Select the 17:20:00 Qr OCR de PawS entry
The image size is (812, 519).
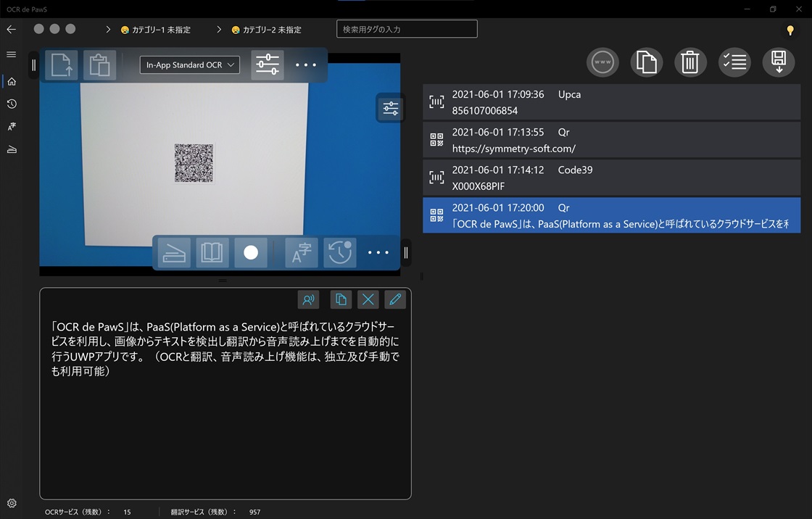[612, 215]
